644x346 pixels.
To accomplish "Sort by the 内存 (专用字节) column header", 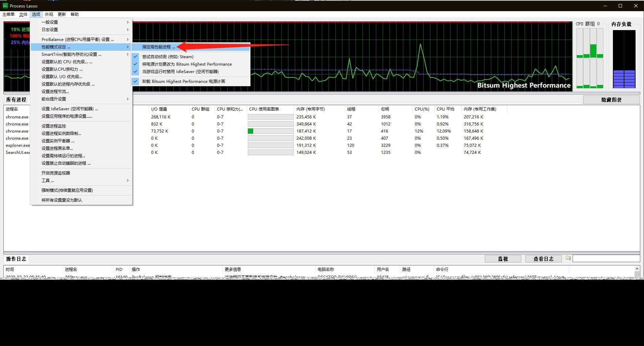I will click(x=319, y=109).
